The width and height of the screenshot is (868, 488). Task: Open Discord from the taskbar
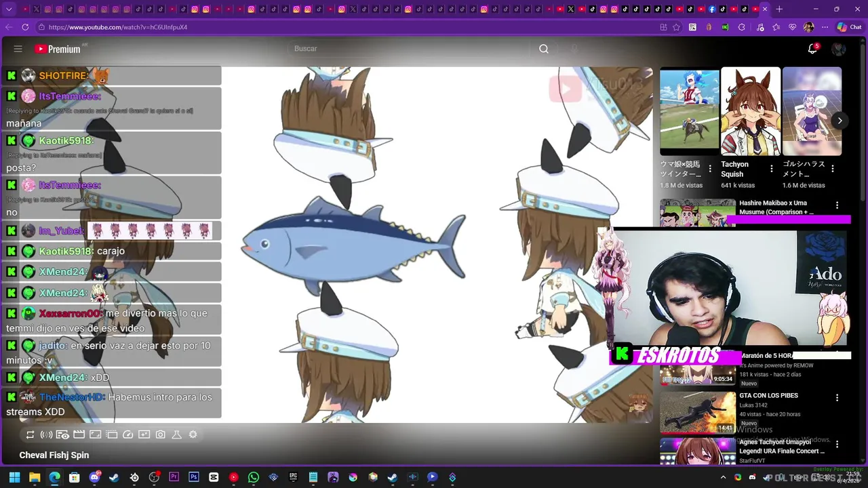94,477
